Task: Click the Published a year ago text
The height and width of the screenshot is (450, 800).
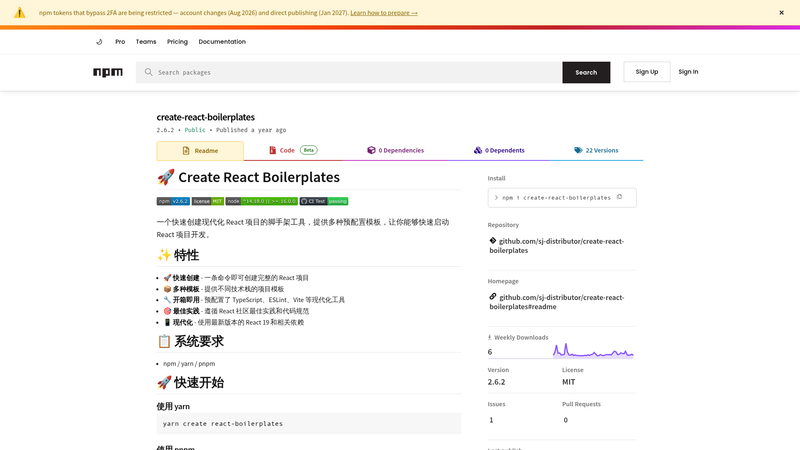Action: tap(251, 130)
